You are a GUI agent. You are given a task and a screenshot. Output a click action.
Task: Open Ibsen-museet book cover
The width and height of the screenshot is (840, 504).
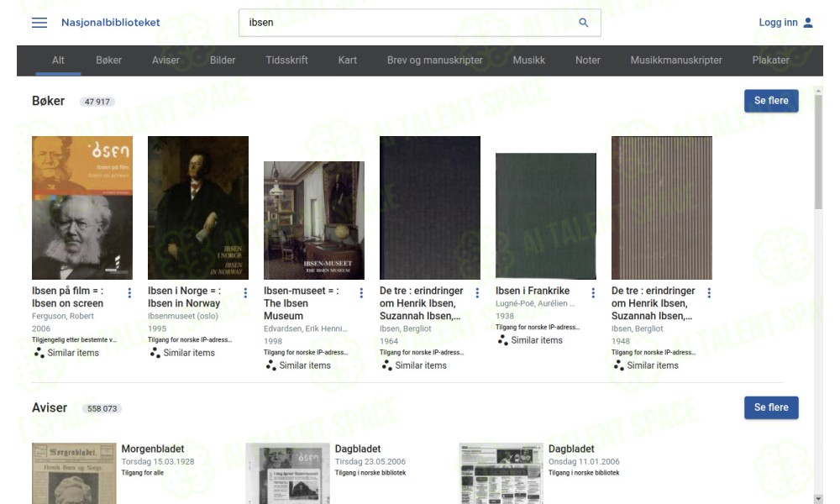tap(314, 220)
